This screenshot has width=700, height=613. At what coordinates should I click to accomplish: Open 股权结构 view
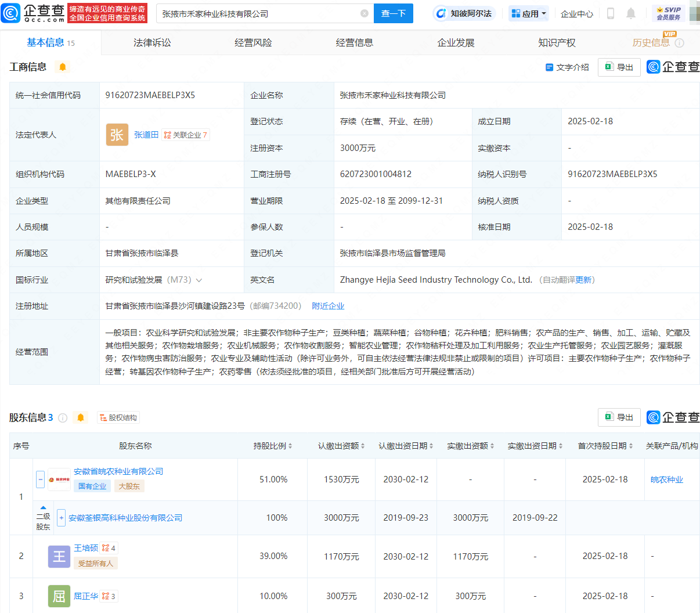pyautogui.click(x=118, y=417)
